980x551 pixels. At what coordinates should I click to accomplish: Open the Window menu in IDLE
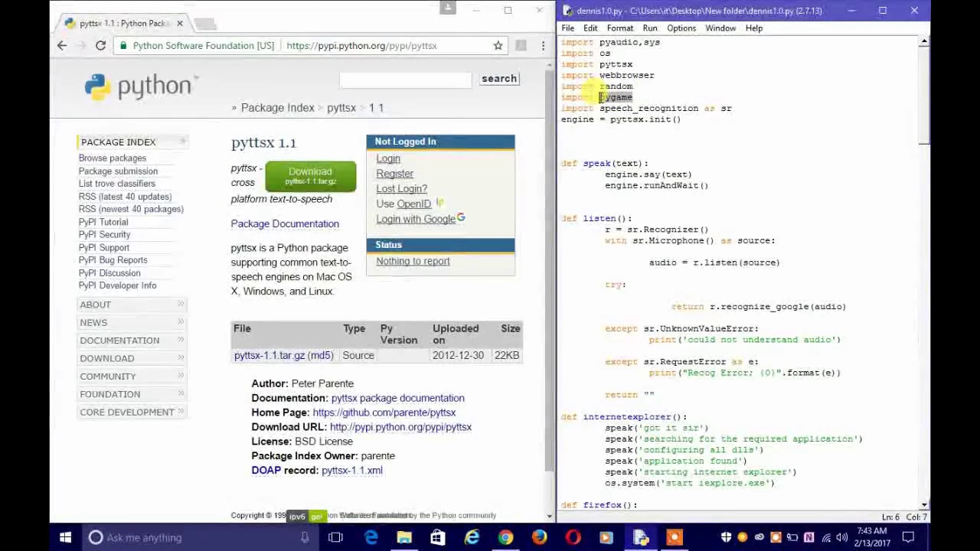[720, 28]
